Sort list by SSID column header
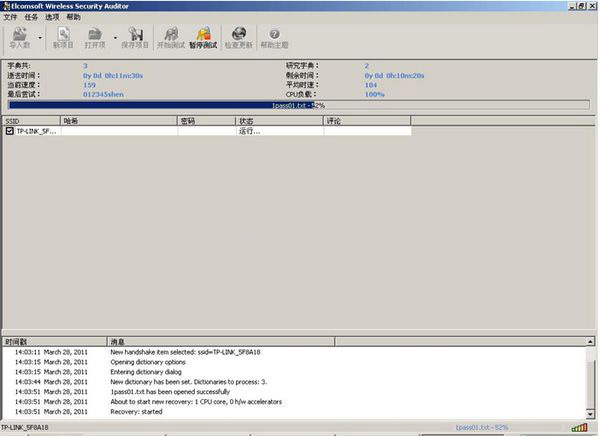This screenshot has width=600, height=436. coord(30,120)
